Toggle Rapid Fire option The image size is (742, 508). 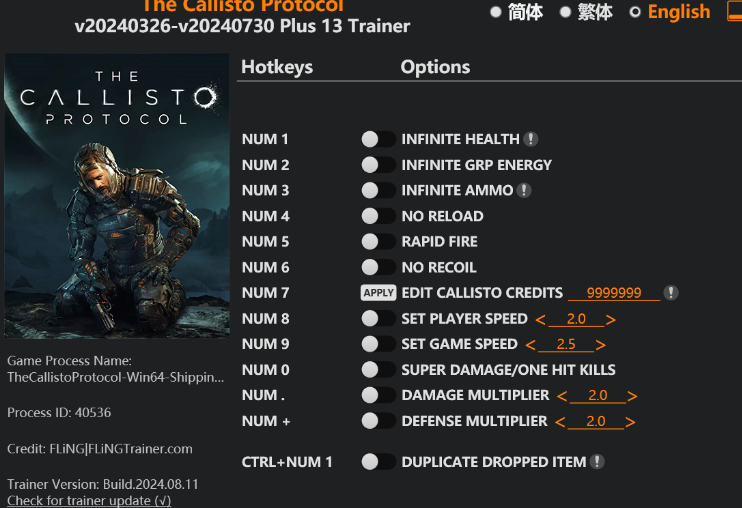click(378, 242)
